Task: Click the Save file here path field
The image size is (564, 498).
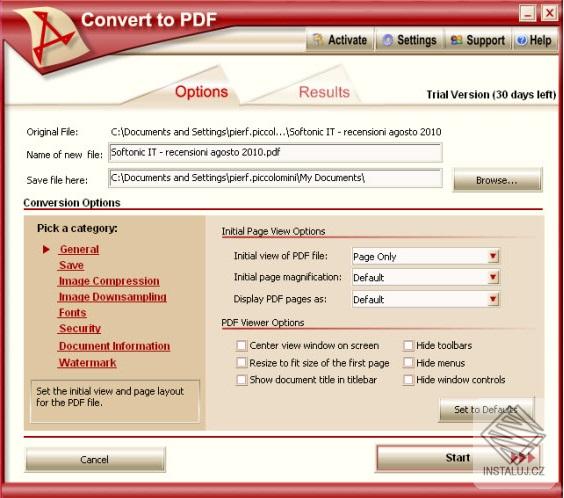Action: click(x=276, y=178)
